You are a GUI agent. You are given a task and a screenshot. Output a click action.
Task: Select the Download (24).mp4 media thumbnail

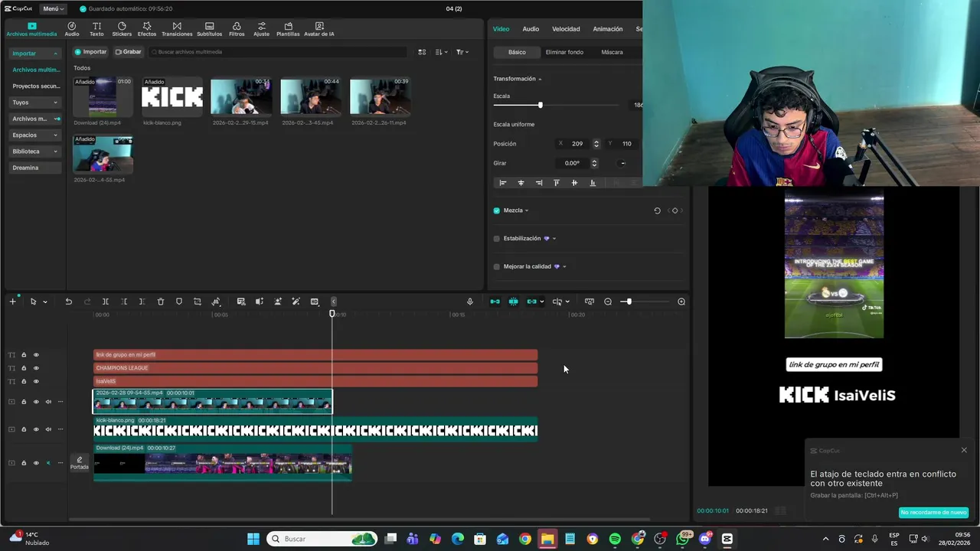[103, 96]
